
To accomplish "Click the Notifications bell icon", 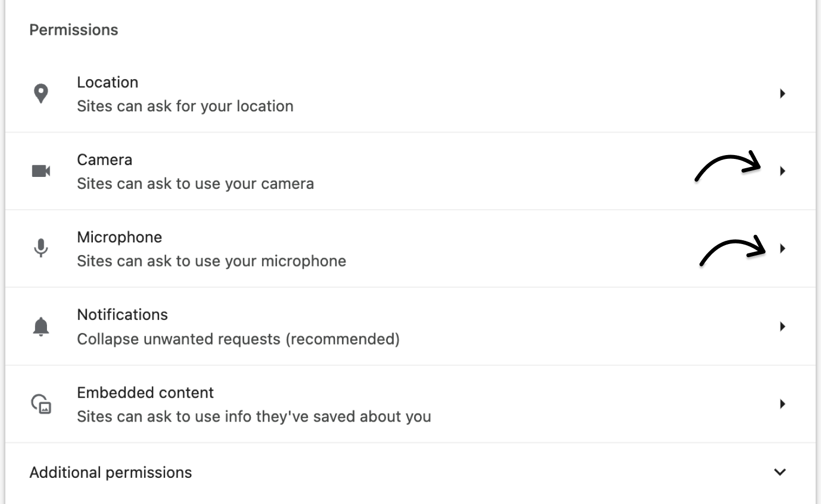I will [x=40, y=326].
